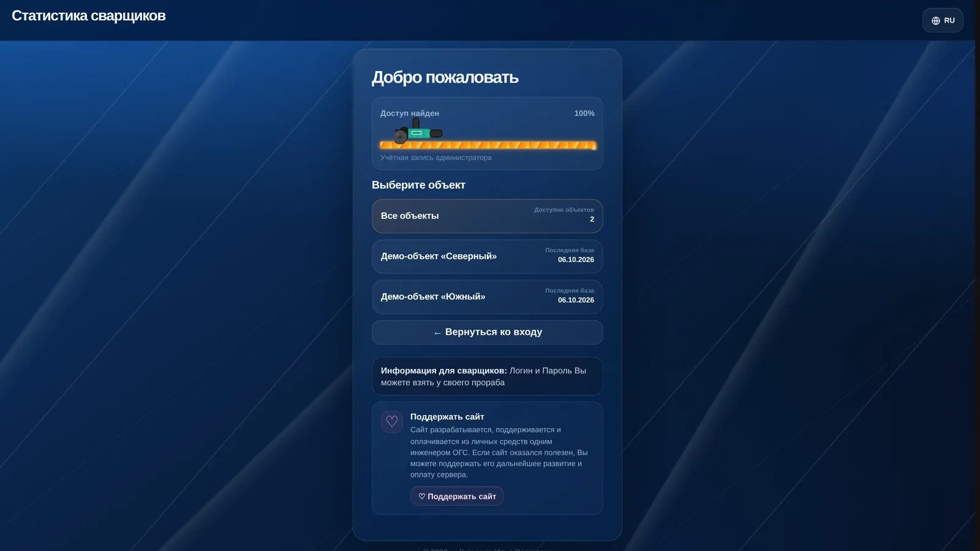980x551 pixels.
Task: Click the 100% progress value
Action: point(584,113)
